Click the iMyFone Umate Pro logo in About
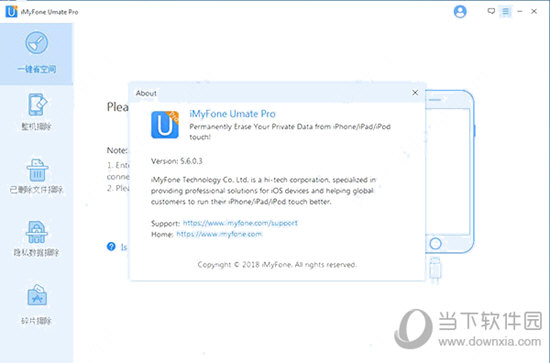550x363 pixels. (165, 125)
